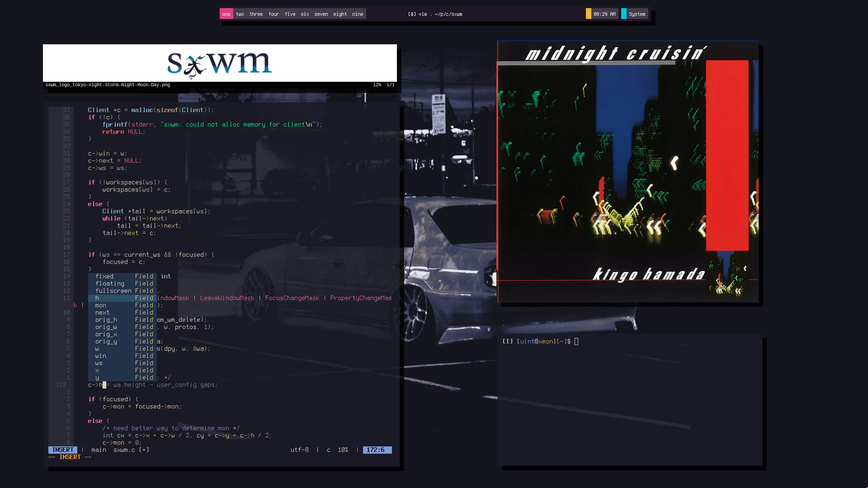Image resolution: width=868 pixels, height=488 pixels.
Task: Open the System label in the bar
Action: point(637,14)
